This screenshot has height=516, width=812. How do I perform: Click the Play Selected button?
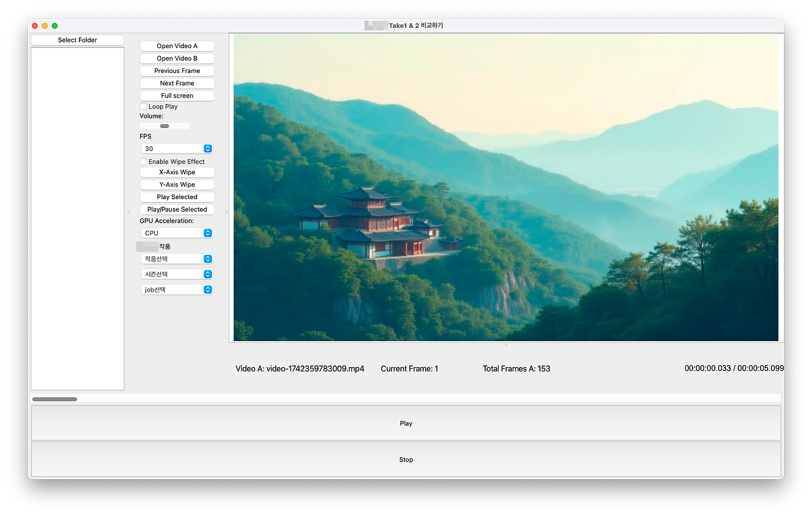pyautogui.click(x=177, y=197)
